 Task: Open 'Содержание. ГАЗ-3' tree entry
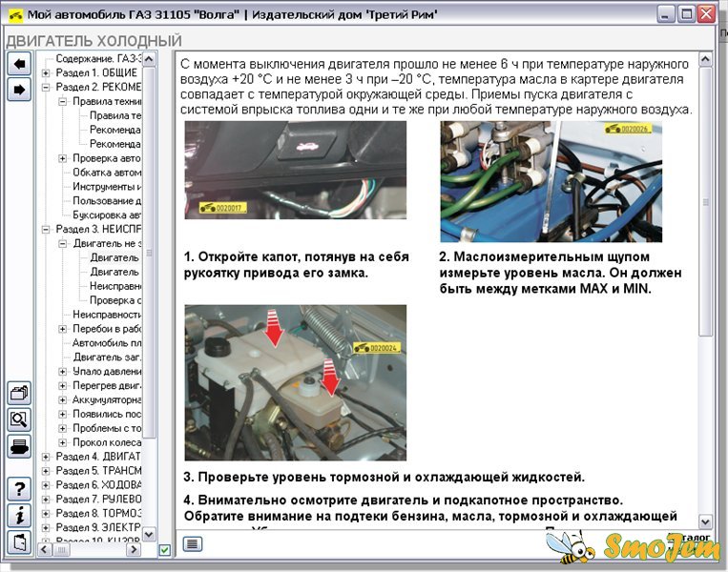click(98, 58)
